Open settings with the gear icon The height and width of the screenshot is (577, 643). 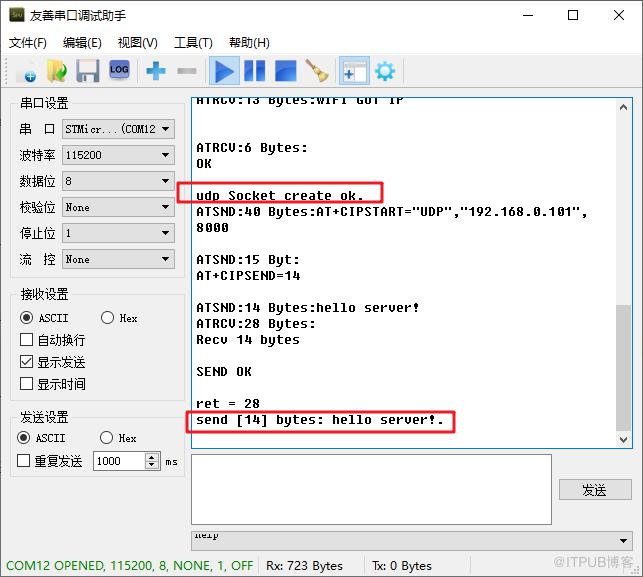(x=385, y=71)
